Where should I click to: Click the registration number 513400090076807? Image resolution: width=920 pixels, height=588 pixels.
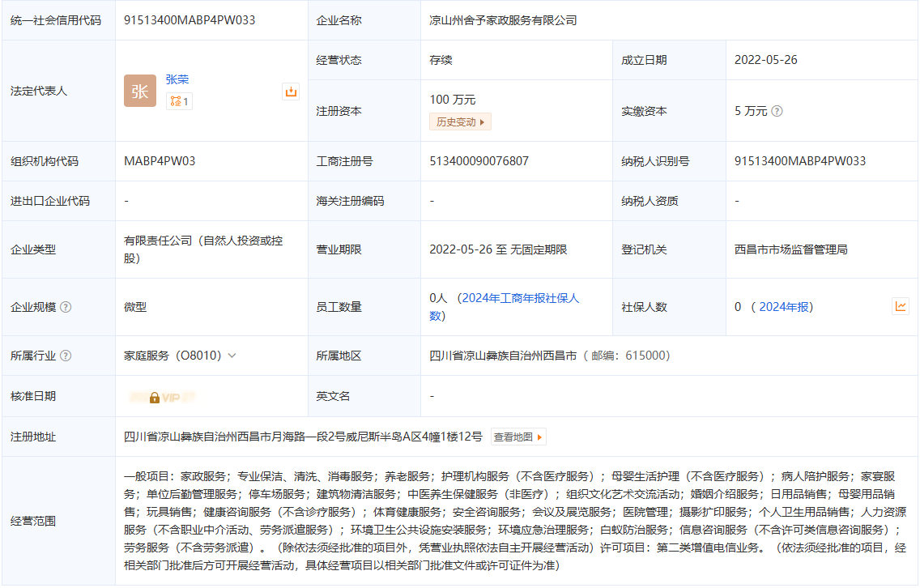click(479, 161)
